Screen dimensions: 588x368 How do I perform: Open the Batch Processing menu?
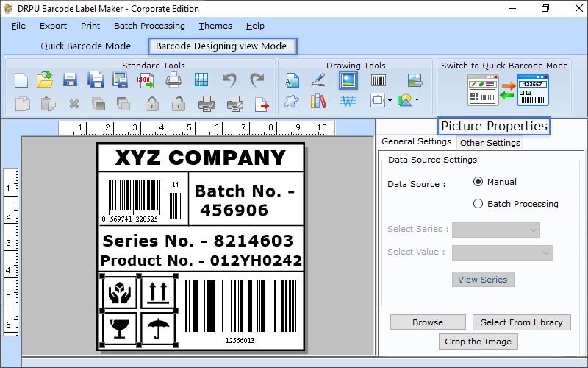coord(149,26)
